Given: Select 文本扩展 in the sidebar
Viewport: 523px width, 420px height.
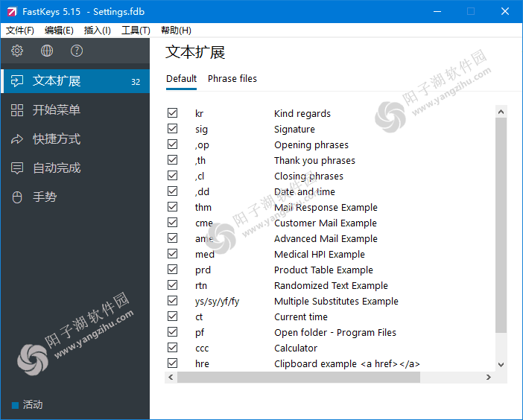Looking at the screenshot, I should [75, 81].
